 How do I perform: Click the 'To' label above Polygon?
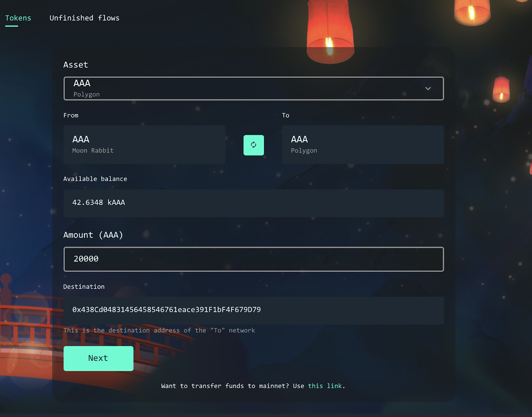[286, 115]
